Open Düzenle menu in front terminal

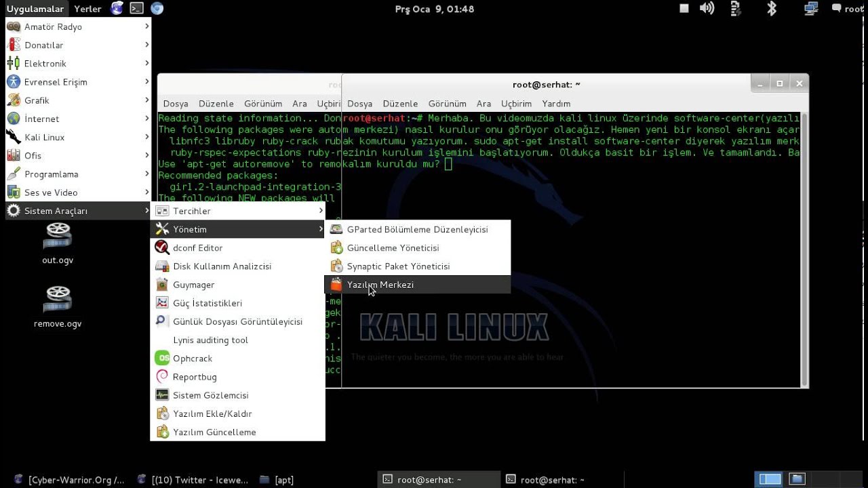[x=400, y=104]
